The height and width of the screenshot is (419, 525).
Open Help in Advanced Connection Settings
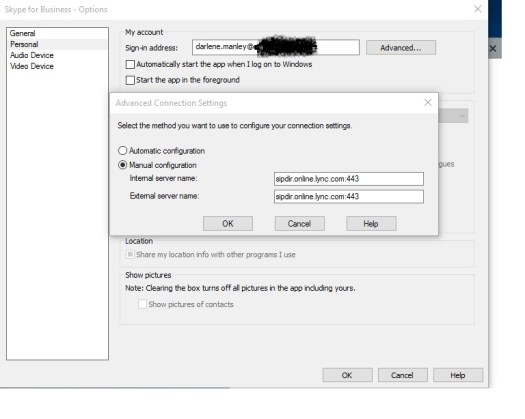pyautogui.click(x=371, y=223)
